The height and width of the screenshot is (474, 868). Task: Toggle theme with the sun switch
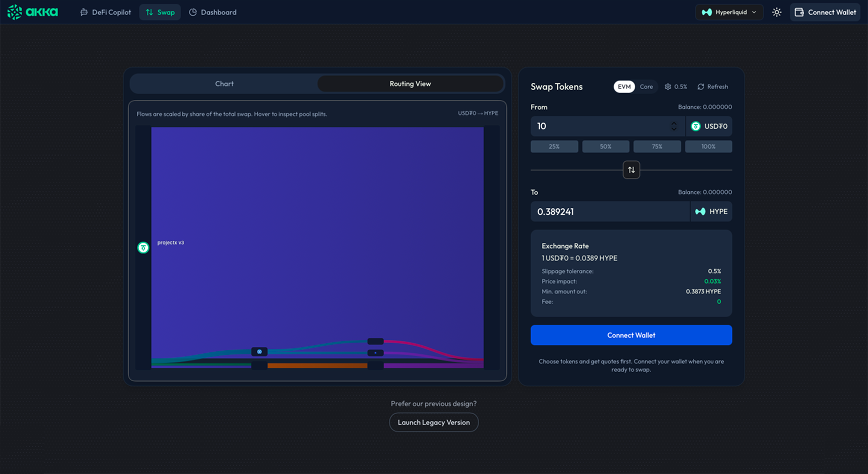(776, 12)
